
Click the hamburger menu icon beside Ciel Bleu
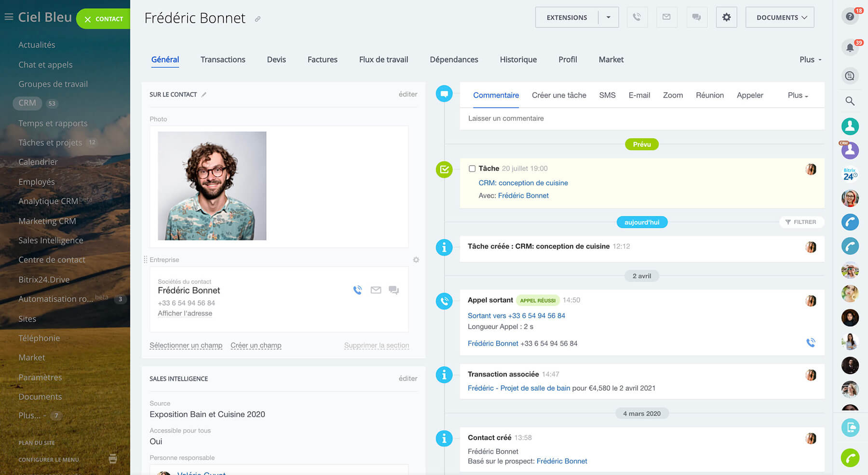9,17
